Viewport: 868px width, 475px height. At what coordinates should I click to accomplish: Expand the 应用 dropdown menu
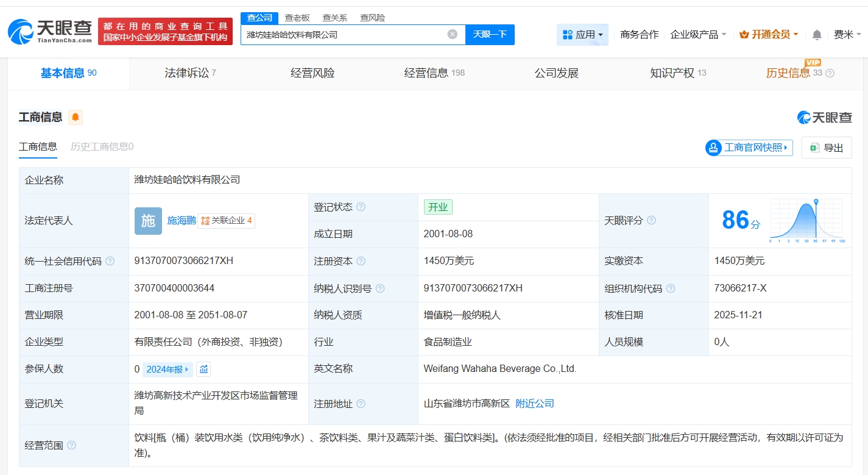point(582,35)
